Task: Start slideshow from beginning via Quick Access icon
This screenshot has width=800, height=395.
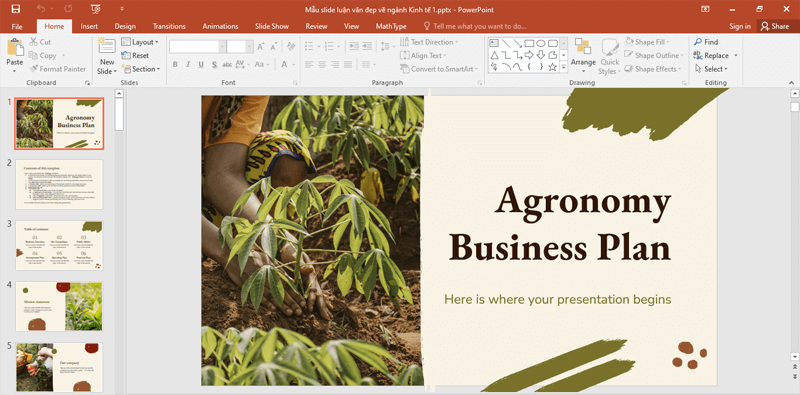Action: tap(95, 9)
